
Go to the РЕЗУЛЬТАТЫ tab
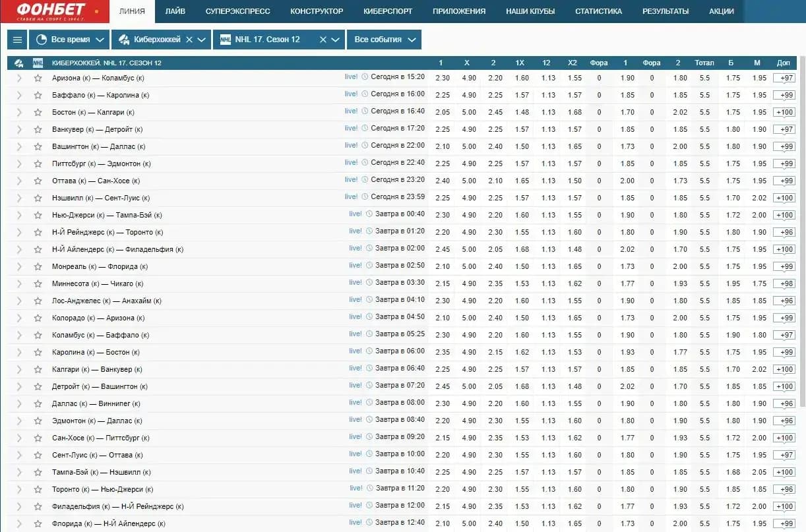(x=666, y=11)
